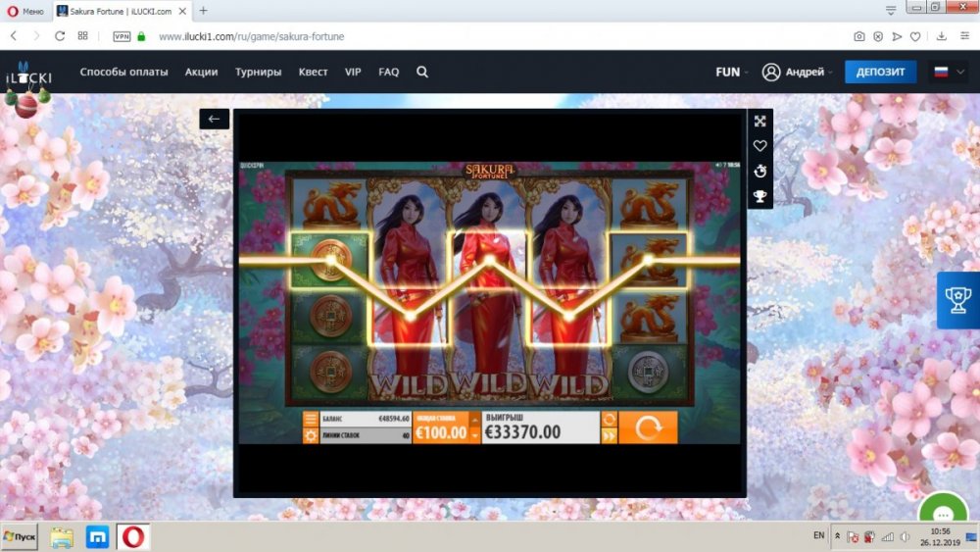The width and height of the screenshot is (980, 552).
Task: Expand the FUN currency dropdown
Action: pos(732,72)
